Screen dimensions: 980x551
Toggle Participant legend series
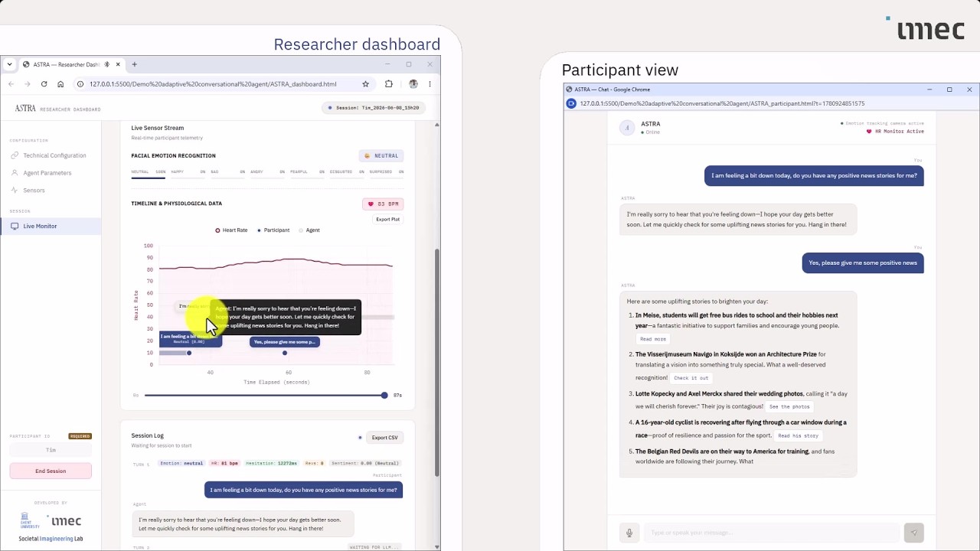[x=273, y=230]
